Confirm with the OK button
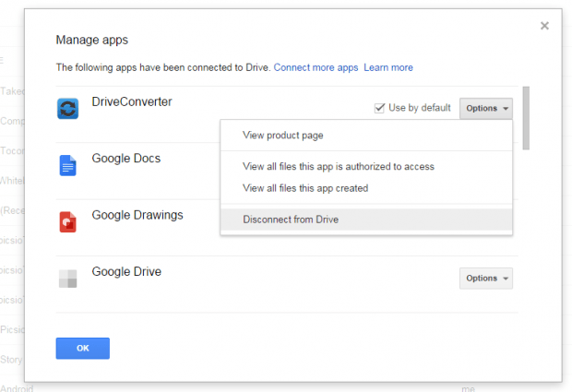572x392 pixels. (x=83, y=349)
